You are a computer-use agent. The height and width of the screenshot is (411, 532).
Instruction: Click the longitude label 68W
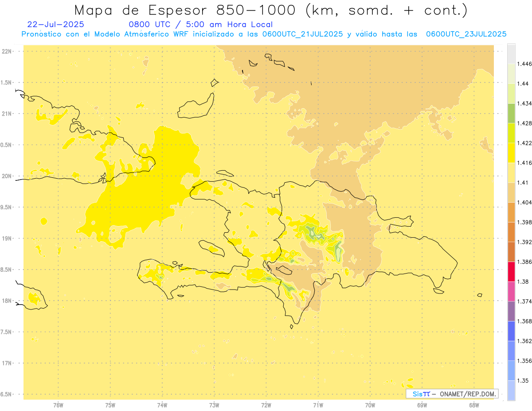click(474, 405)
